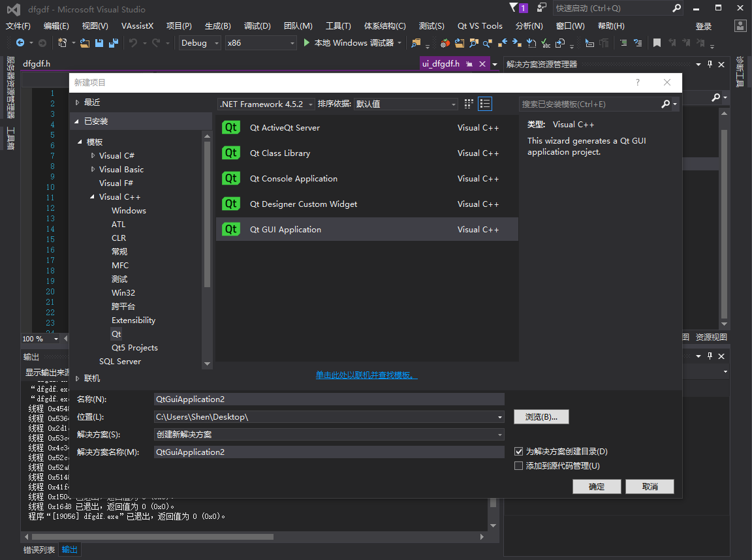Click the Undo toolbar icon
Image resolution: width=752 pixels, height=560 pixels.
tap(133, 42)
